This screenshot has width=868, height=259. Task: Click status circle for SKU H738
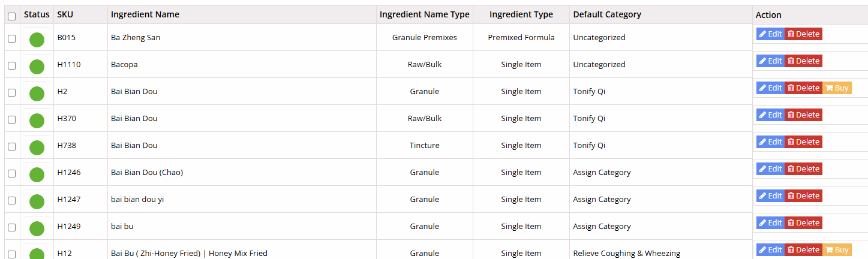37,148
